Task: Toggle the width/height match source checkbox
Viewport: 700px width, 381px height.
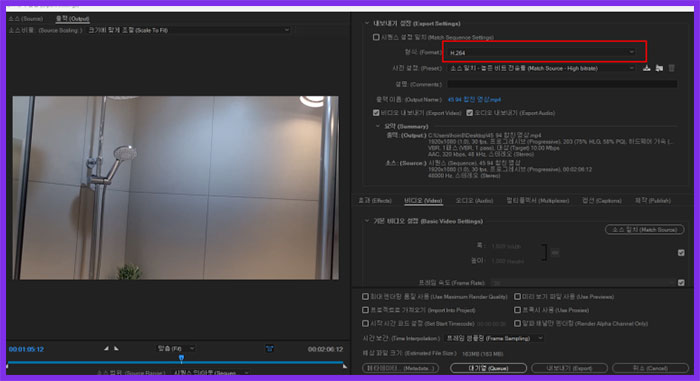Action: [681, 253]
